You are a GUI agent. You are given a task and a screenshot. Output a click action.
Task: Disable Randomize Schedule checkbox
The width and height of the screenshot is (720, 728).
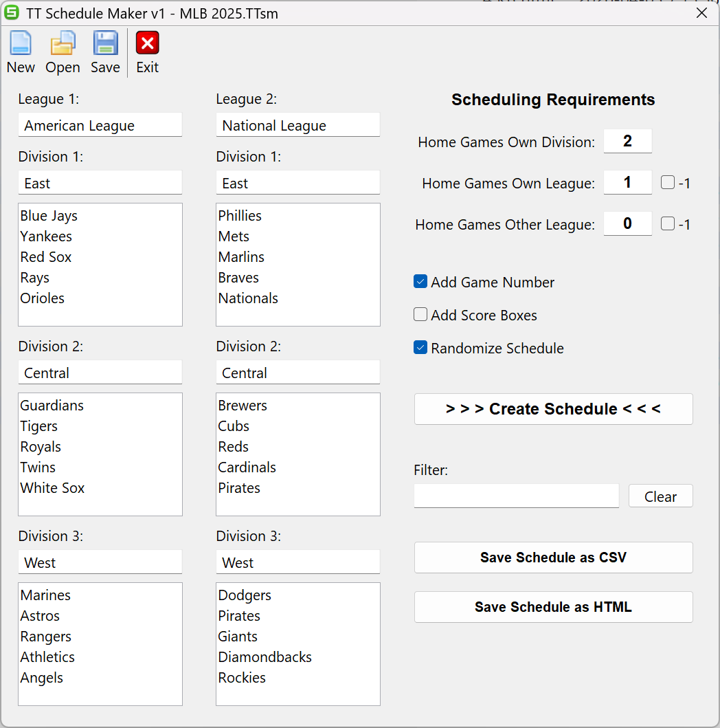pyautogui.click(x=420, y=348)
